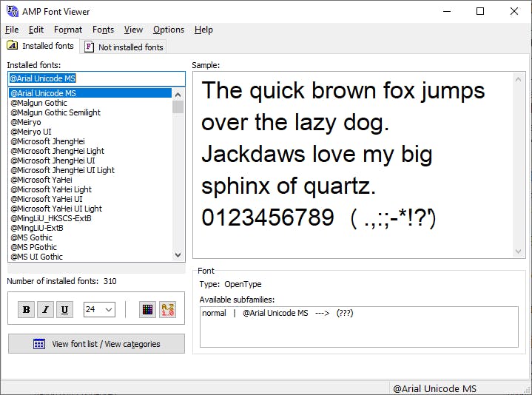Click sample pane scroll down arrow

coord(518,251)
